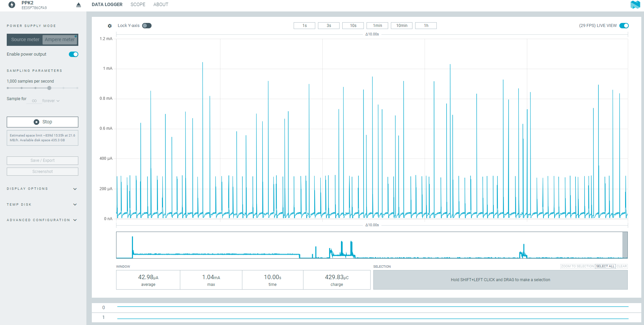Image resolution: width=644 pixels, height=325 pixels.
Task: Click the samples per second slider handle
Action: [x=49, y=88]
